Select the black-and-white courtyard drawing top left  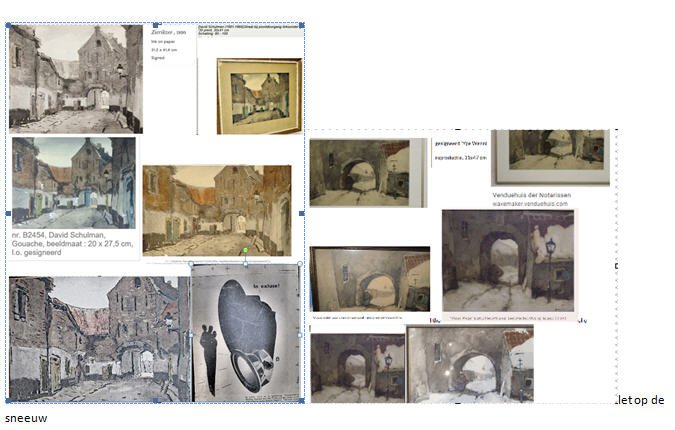[76, 79]
